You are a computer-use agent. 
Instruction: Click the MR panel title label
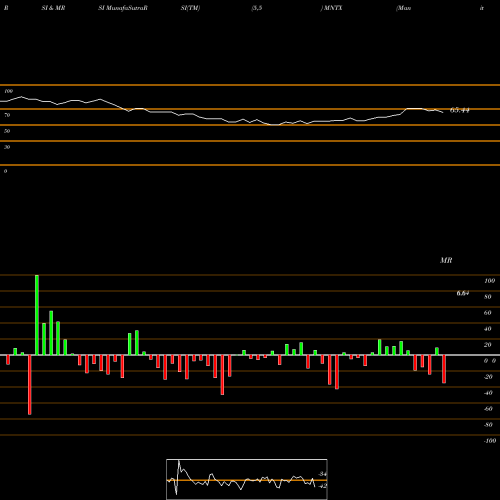446,260
